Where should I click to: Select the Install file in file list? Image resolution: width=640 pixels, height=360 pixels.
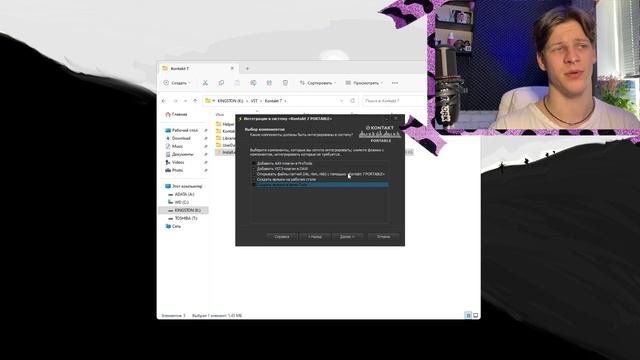coord(225,152)
